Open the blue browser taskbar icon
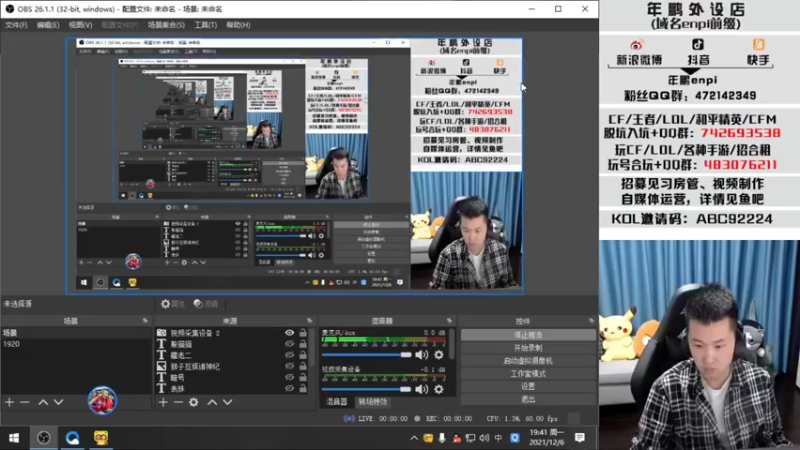This screenshot has width=800, height=450. 72,438
